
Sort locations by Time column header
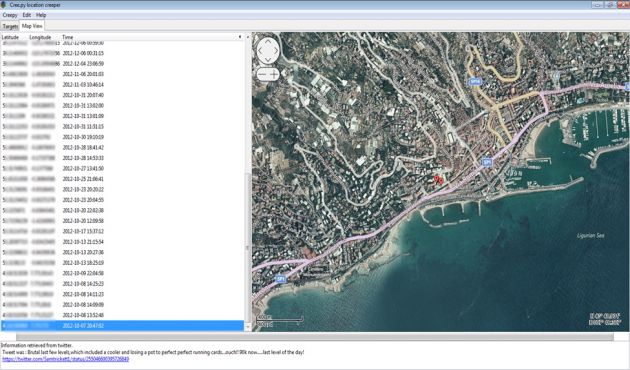68,37
